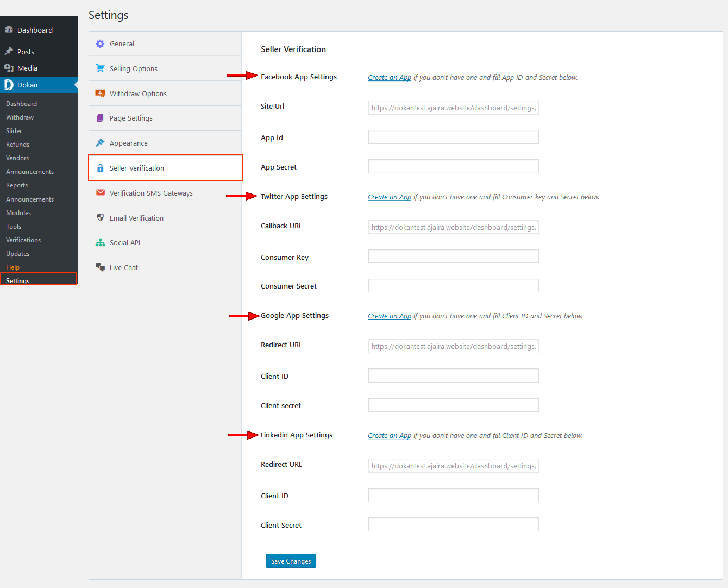Open the Social API tab
This screenshot has height=588, width=728.
[x=165, y=243]
